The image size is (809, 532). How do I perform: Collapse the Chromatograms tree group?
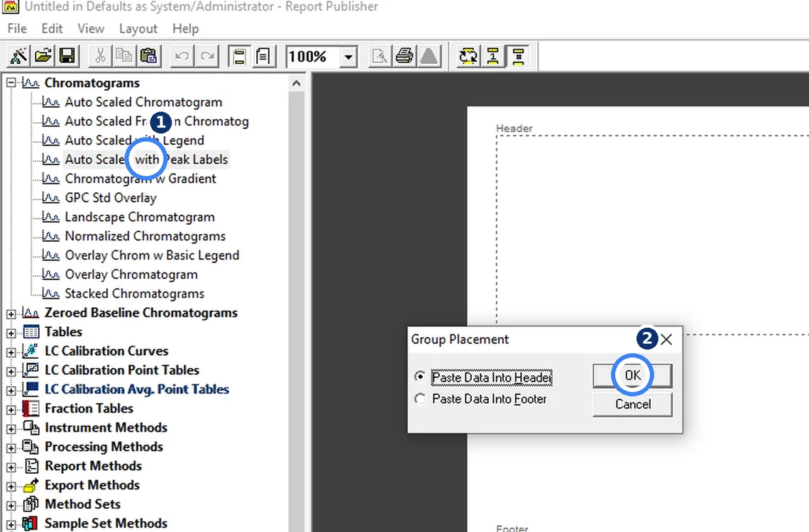11,82
